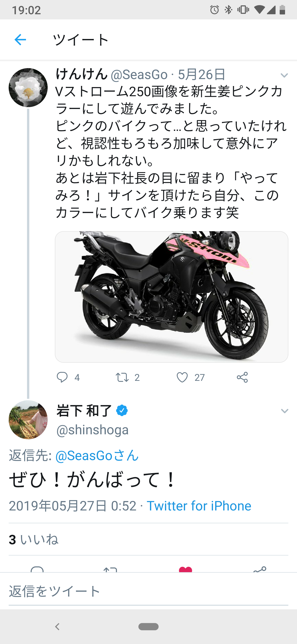Open replies on けんけん's tweet
297x644 pixels.
(x=62, y=377)
